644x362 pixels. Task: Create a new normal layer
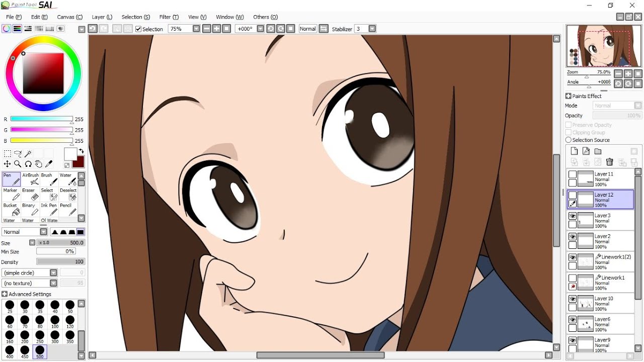tap(574, 151)
